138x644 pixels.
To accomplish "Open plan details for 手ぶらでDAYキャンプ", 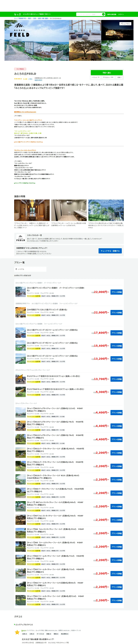I will (x=117, y=392).
